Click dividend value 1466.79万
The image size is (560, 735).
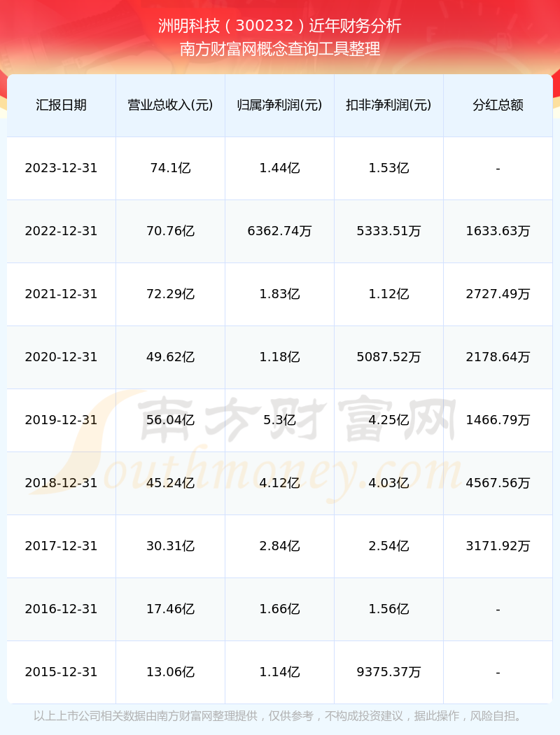point(498,420)
